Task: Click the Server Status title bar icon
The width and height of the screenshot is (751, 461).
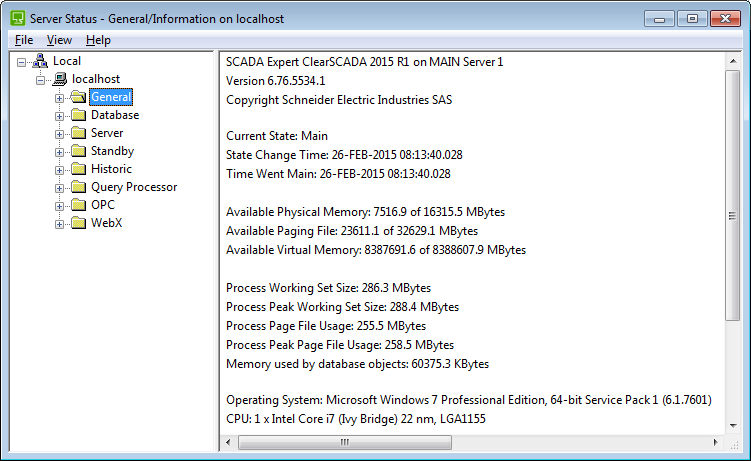Action: 18,19
